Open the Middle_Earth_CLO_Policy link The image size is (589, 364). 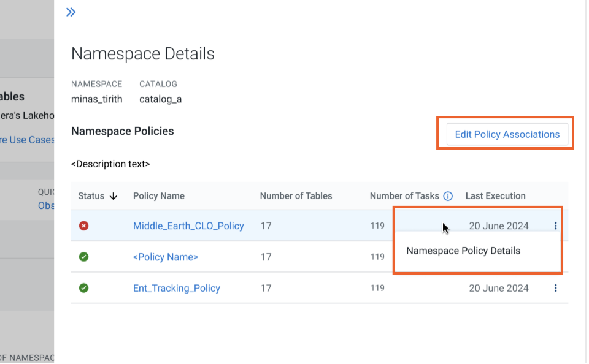pos(190,226)
